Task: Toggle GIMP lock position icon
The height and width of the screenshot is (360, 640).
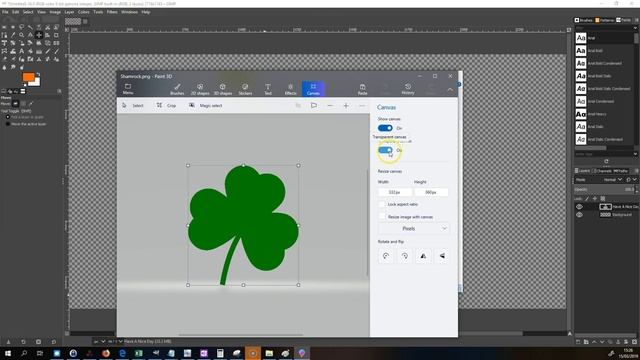Action: (595, 199)
